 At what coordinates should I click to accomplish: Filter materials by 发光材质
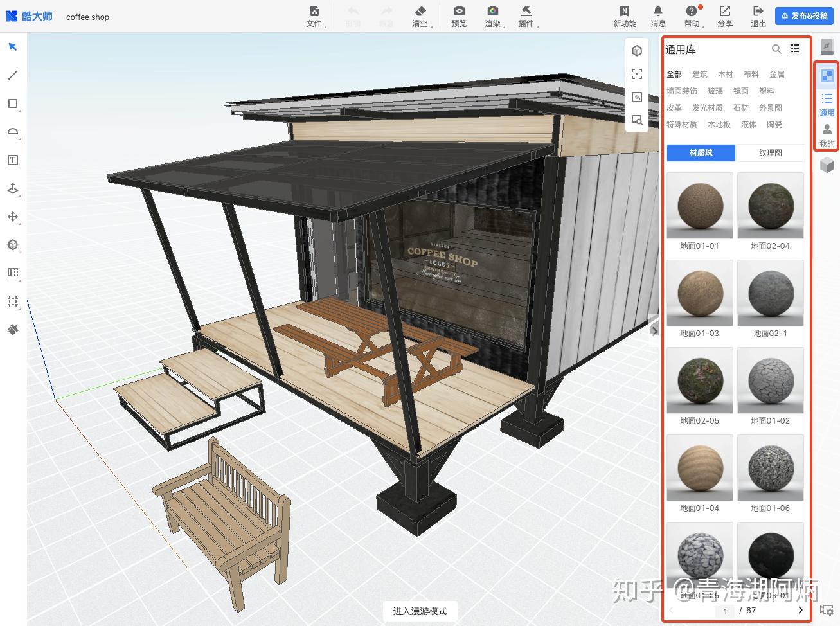(x=708, y=108)
